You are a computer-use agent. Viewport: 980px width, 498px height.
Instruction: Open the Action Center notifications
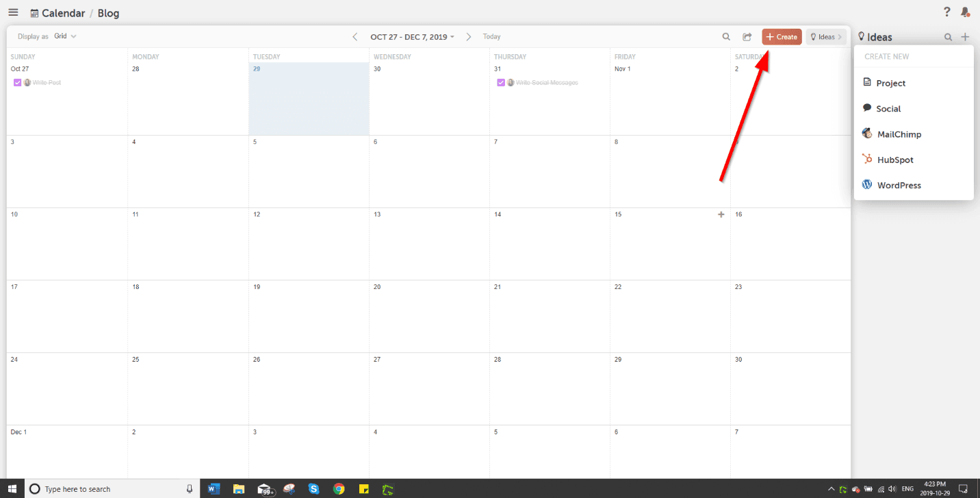[x=963, y=489]
